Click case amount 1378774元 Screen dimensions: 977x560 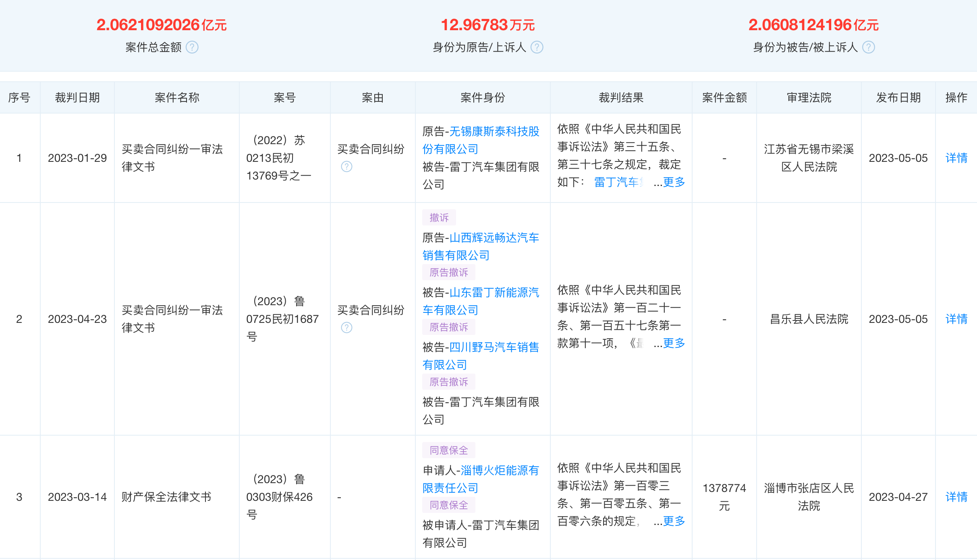point(724,497)
